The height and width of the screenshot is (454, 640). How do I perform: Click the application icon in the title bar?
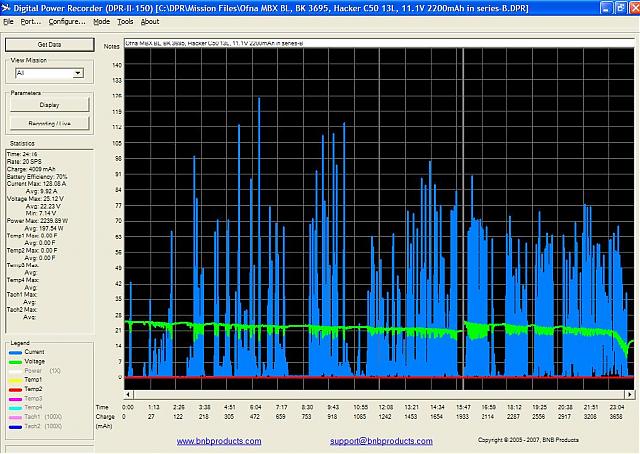pos(7,6)
